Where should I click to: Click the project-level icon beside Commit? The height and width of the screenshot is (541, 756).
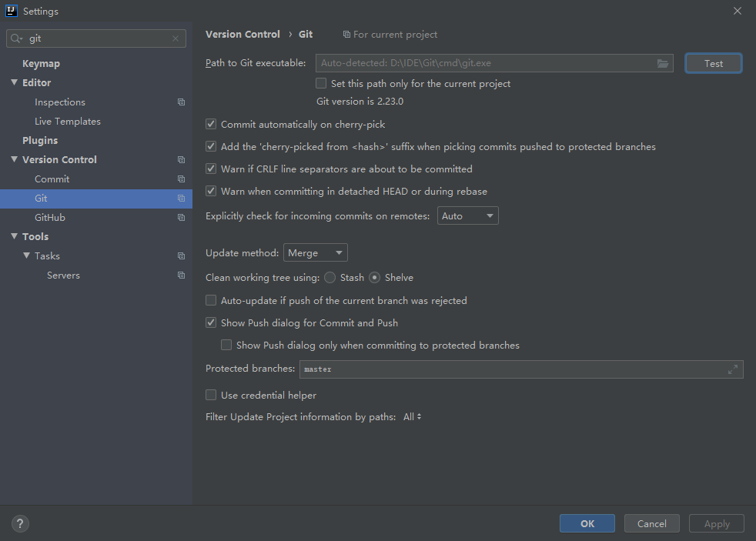coord(181,179)
